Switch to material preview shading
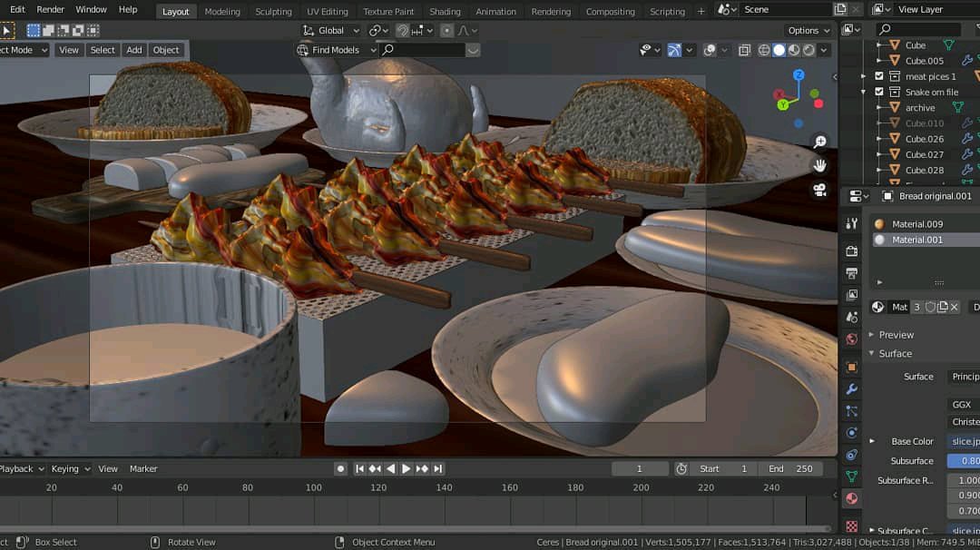The image size is (980, 550). coord(794,50)
